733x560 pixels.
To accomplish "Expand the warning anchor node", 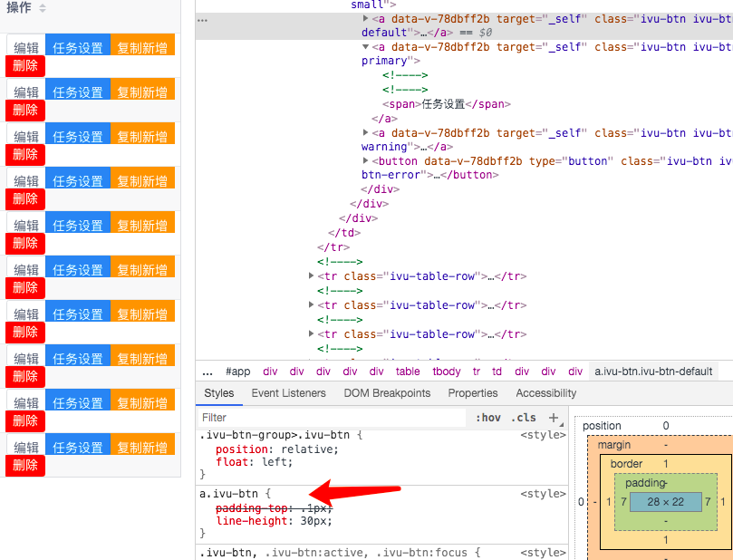I will pyautogui.click(x=365, y=133).
